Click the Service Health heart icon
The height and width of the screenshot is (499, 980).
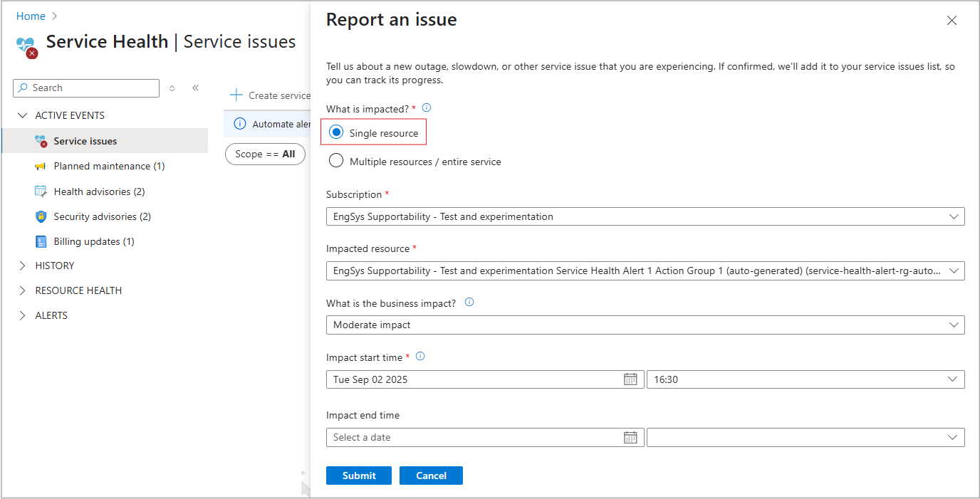click(x=26, y=47)
